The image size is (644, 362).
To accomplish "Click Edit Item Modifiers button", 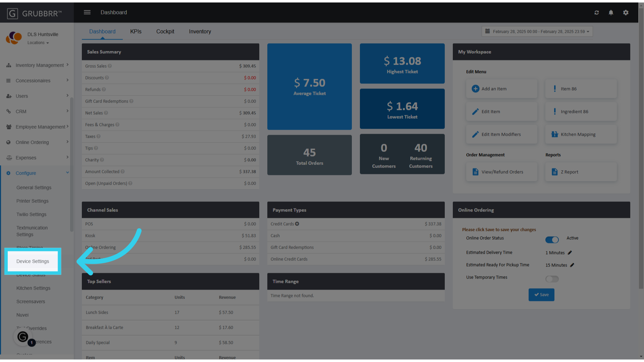I will pyautogui.click(x=501, y=134).
